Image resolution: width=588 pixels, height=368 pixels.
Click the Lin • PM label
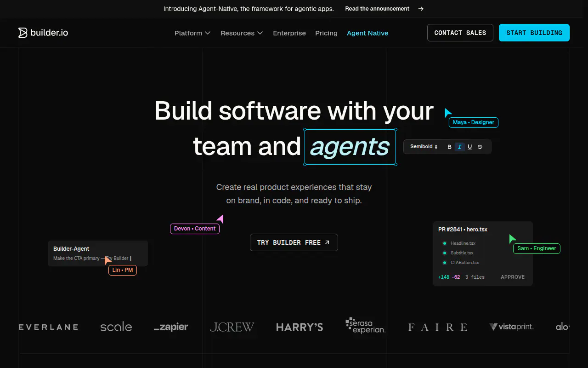(x=123, y=270)
